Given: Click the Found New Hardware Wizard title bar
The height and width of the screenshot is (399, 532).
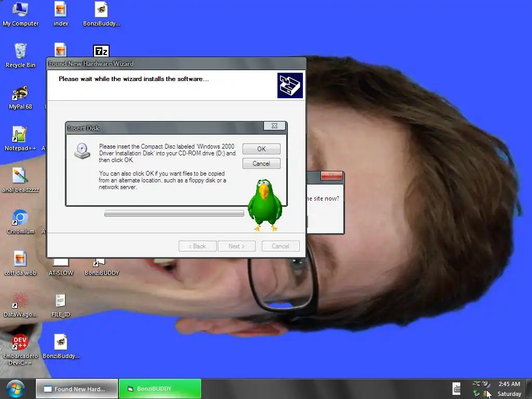Looking at the screenshot, I should [177, 64].
